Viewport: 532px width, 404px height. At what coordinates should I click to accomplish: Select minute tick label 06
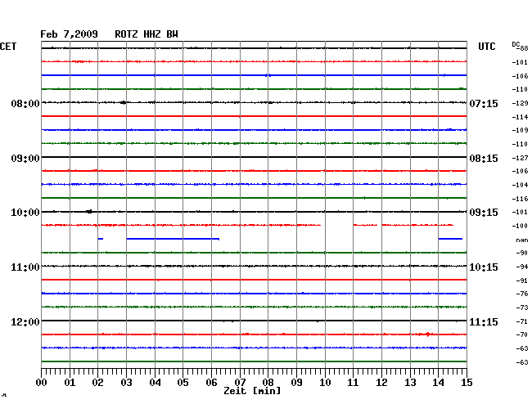pyautogui.click(x=211, y=383)
